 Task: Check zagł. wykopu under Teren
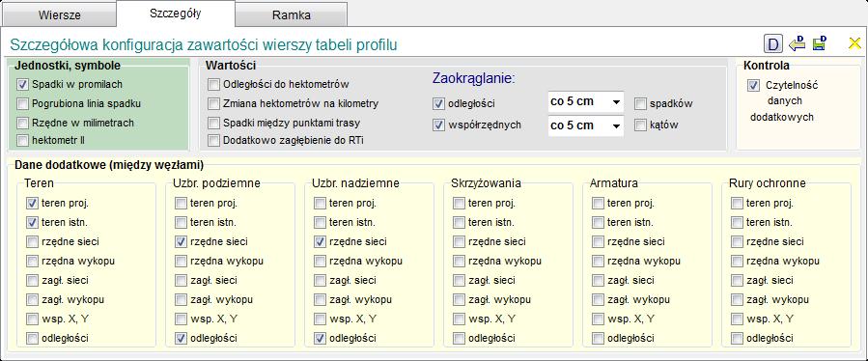click(32, 299)
